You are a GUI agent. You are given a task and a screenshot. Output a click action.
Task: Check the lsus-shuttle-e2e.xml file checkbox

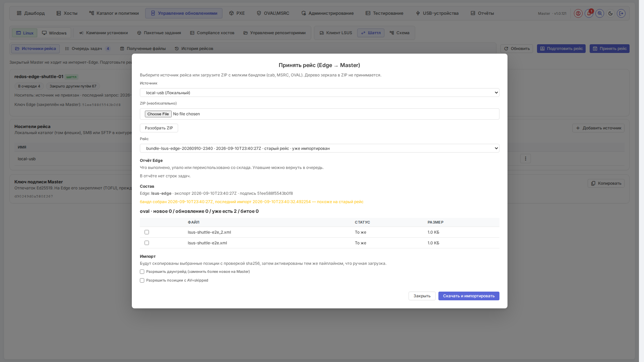point(147,243)
